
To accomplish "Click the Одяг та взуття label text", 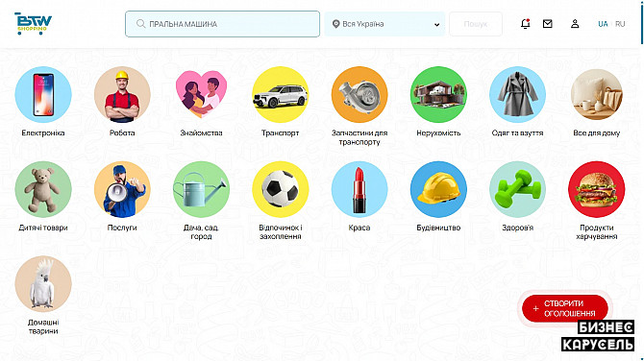I will coord(517,132).
